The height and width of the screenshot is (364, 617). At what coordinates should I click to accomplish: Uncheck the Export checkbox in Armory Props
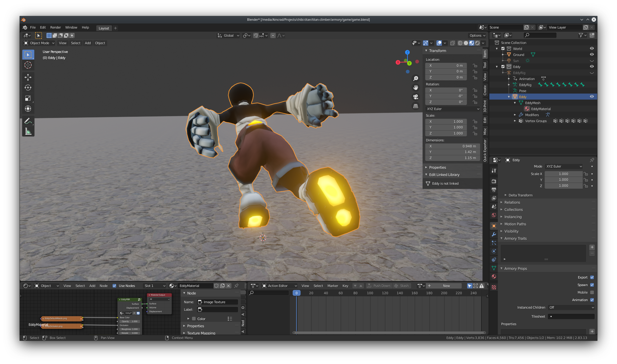point(592,277)
